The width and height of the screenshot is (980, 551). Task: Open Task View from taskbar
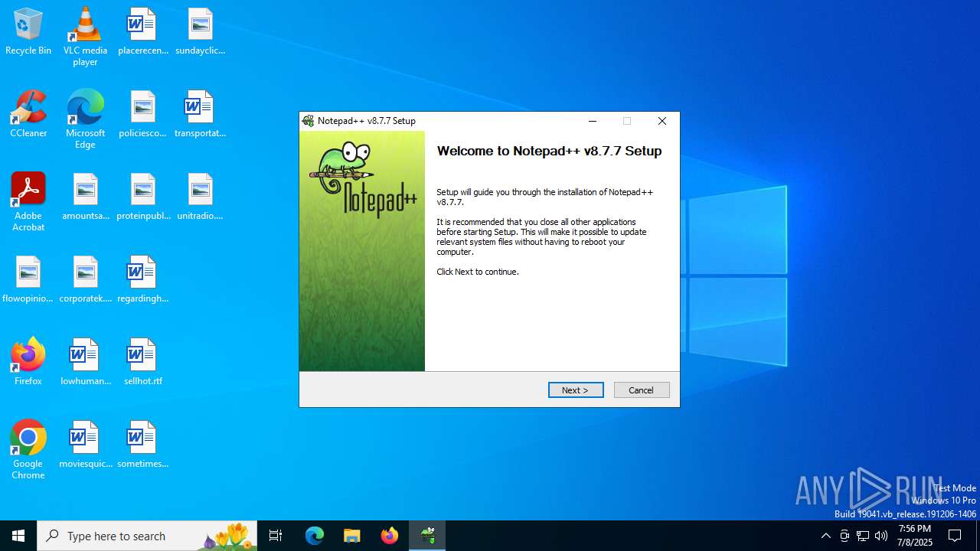coord(276,536)
